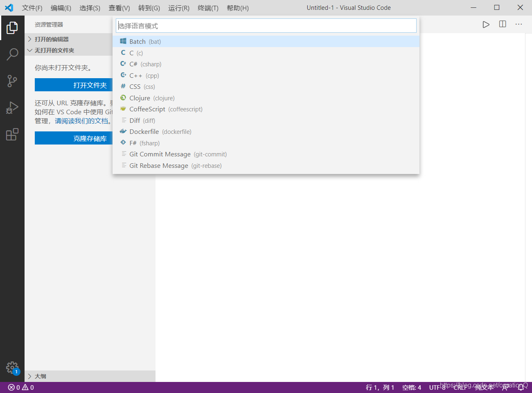Image resolution: width=532 pixels, height=393 pixels.
Task: Open the Extensions view
Action: click(x=12, y=134)
